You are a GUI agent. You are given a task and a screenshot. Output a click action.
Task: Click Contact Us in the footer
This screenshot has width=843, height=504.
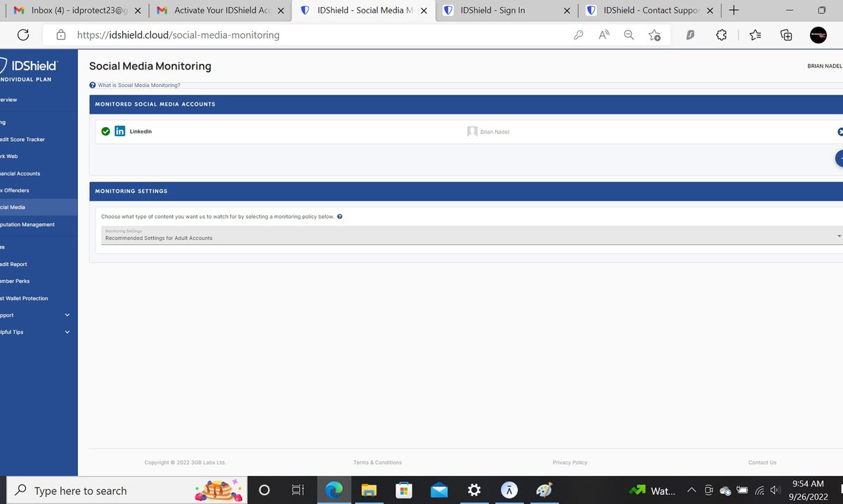[x=762, y=462]
